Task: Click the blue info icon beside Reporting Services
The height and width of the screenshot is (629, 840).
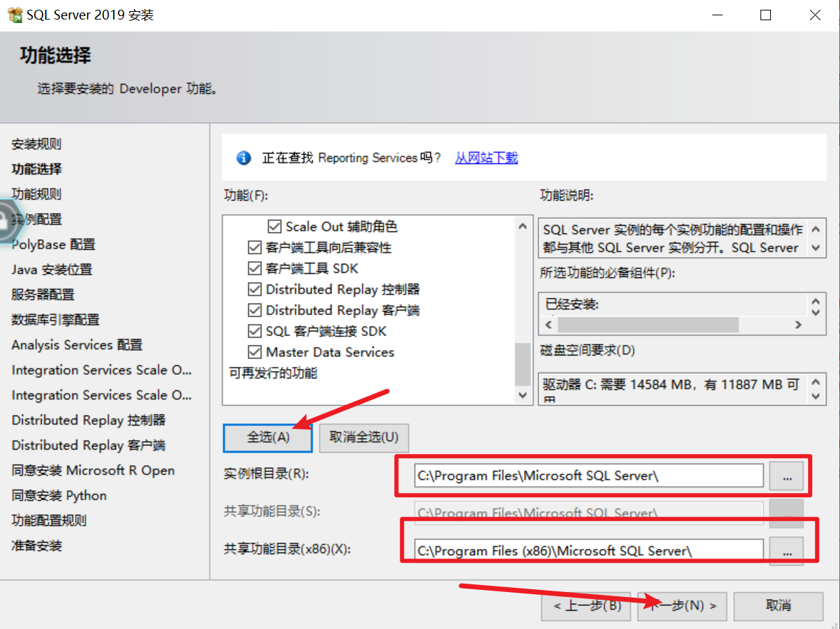Action: pyautogui.click(x=243, y=158)
